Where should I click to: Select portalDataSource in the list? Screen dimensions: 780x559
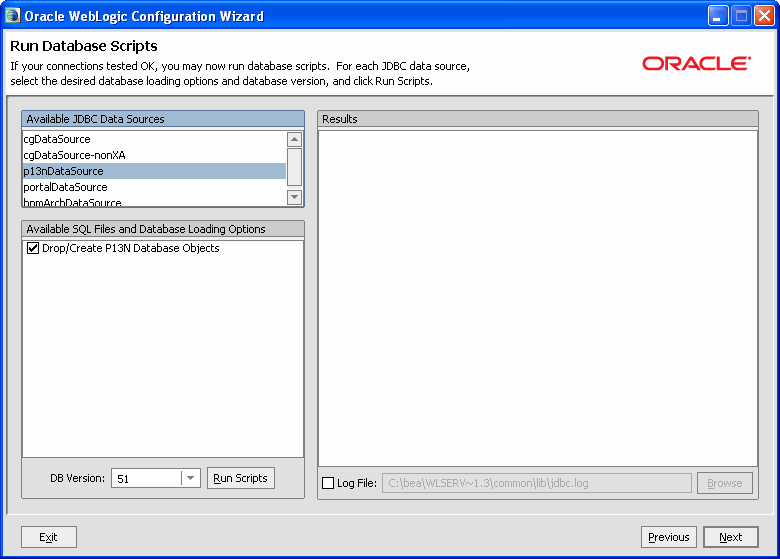point(154,187)
